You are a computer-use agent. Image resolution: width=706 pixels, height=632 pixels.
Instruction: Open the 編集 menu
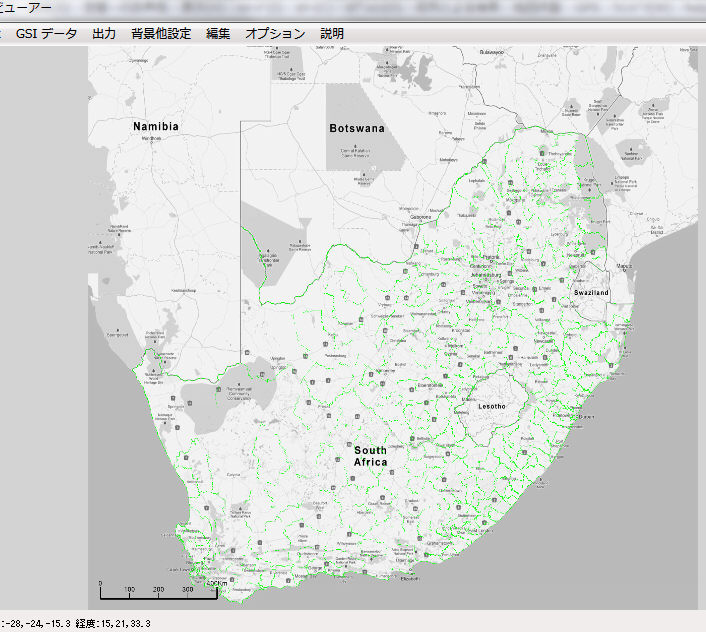click(x=218, y=33)
